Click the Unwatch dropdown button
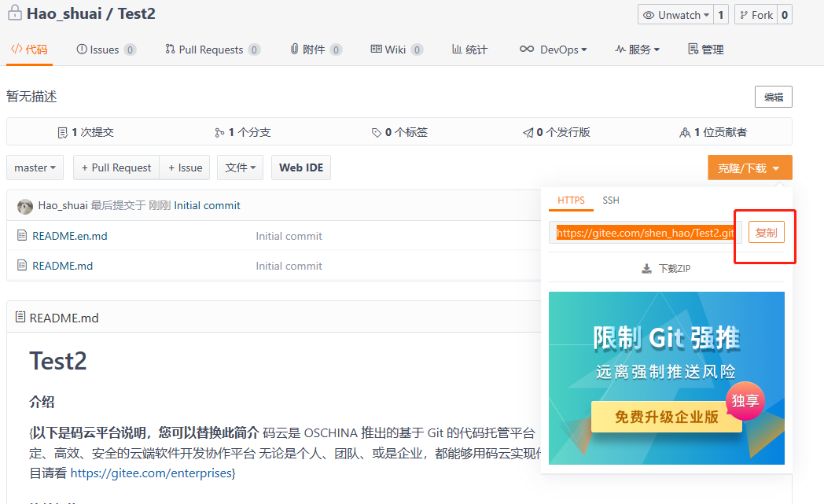 (676, 15)
